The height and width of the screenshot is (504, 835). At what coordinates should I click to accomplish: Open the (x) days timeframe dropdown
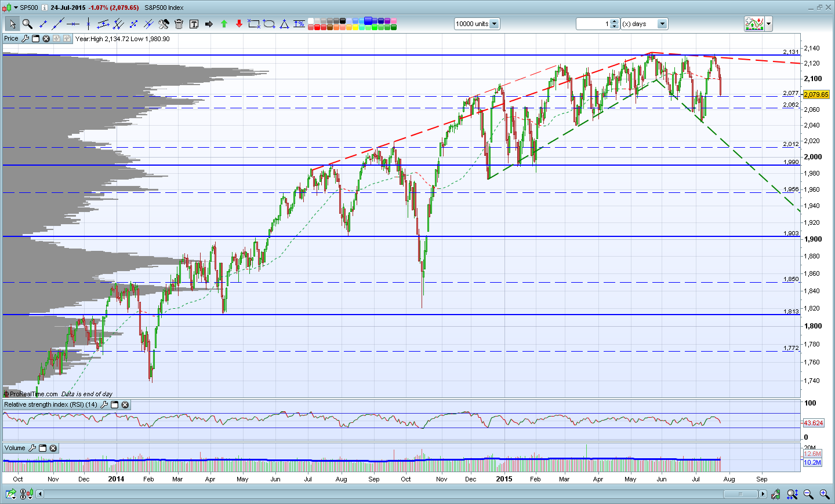pos(662,24)
